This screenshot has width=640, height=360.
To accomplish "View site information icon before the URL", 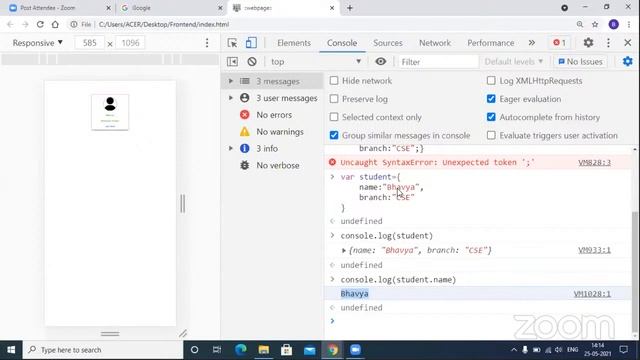I will tap(73, 24).
